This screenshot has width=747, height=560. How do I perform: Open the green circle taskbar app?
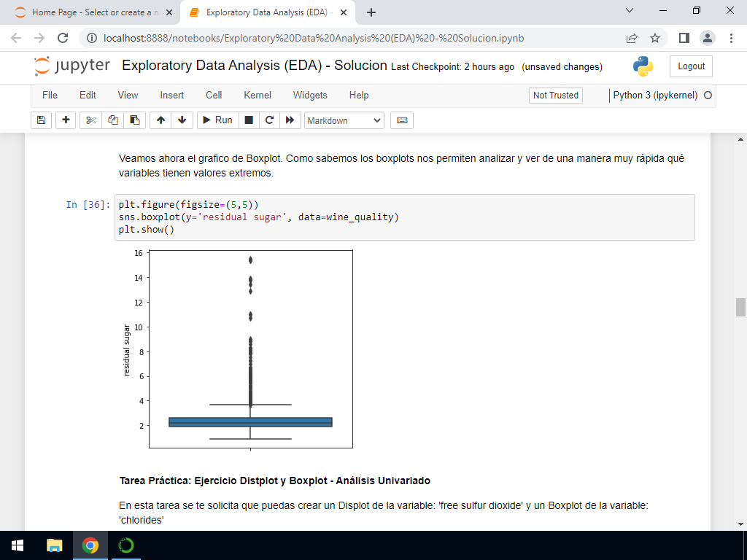tap(125, 545)
